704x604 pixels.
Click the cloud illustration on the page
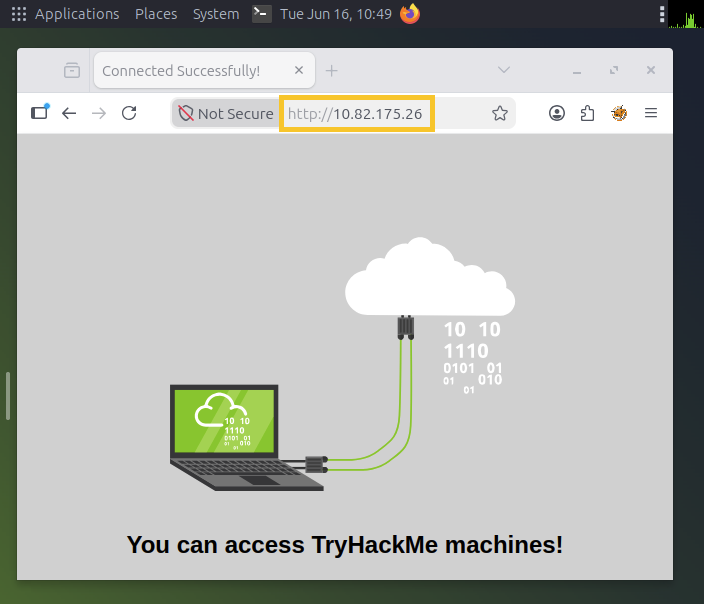tap(430, 277)
